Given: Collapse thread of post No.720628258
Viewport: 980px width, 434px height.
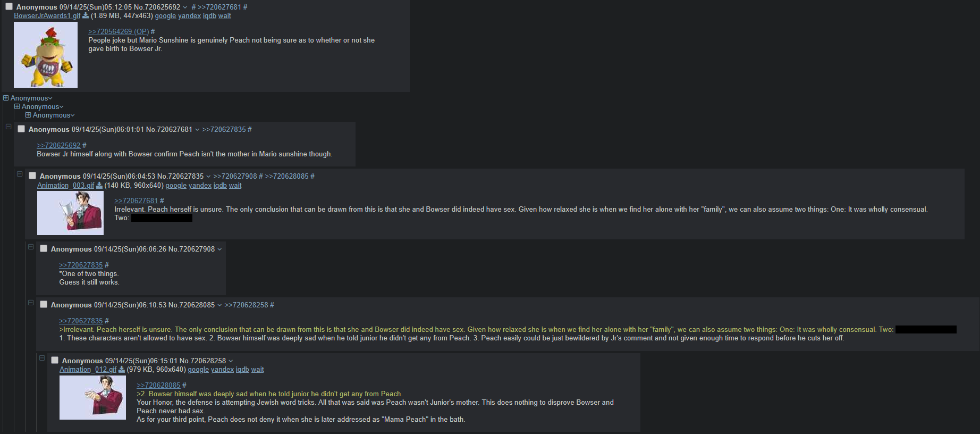Looking at the screenshot, I should [42, 358].
